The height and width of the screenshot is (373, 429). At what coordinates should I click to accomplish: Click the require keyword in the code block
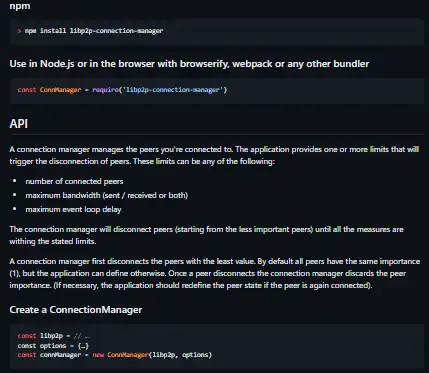(105, 90)
